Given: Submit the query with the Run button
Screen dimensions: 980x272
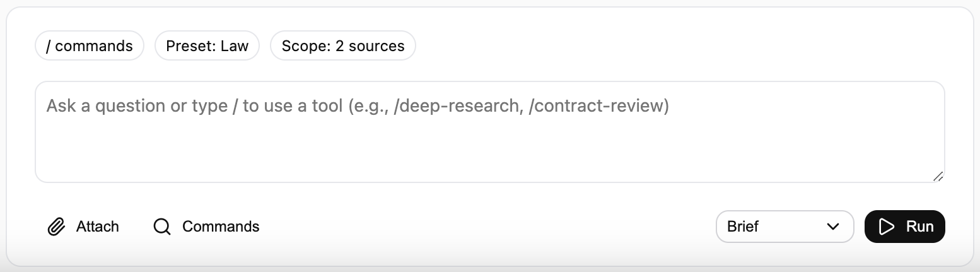Looking at the screenshot, I should click(904, 227).
